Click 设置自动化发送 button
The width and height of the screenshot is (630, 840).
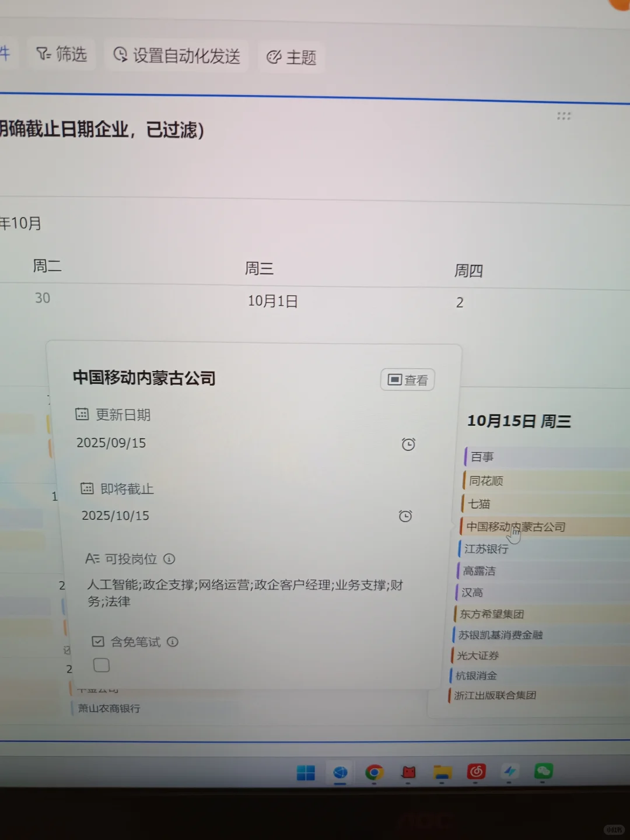point(176,55)
